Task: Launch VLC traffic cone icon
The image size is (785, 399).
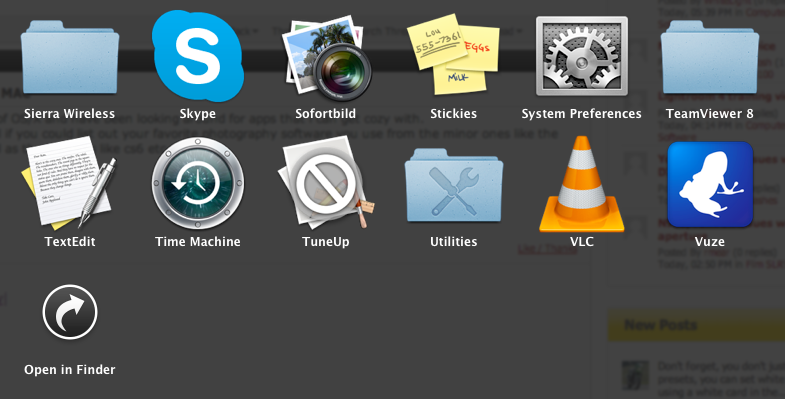Action: (x=581, y=184)
